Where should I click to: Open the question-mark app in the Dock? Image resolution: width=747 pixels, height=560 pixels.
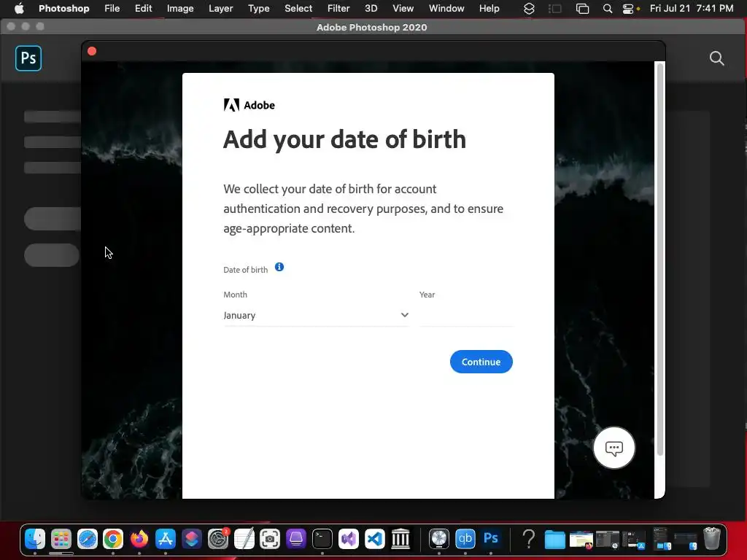[x=528, y=539]
